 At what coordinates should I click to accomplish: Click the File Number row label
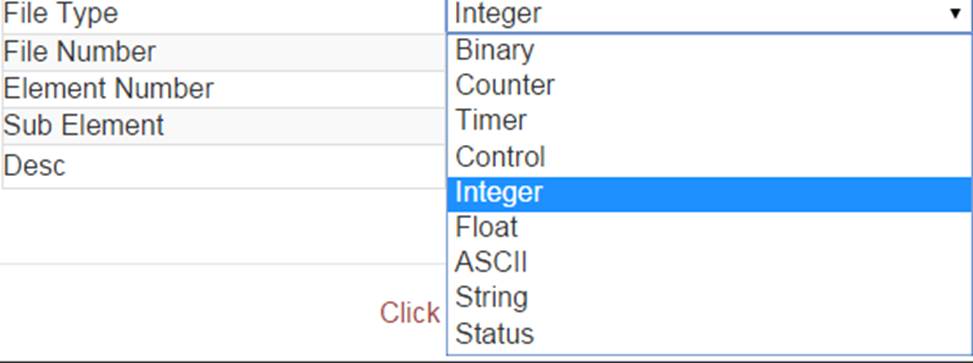[x=79, y=52]
